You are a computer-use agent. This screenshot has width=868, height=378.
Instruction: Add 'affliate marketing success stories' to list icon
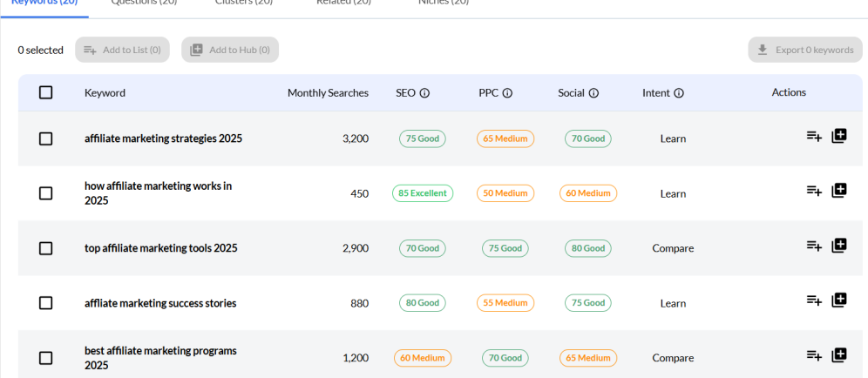pos(814,300)
